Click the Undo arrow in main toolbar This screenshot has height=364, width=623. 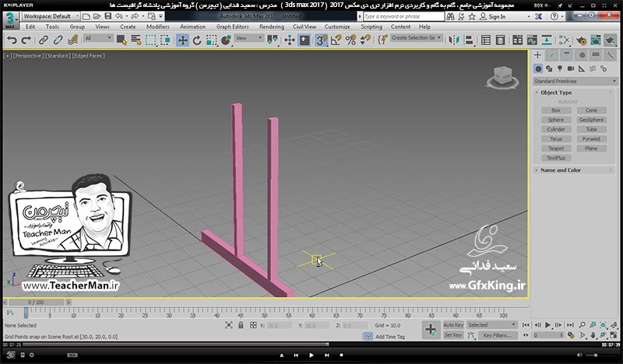click(12, 40)
